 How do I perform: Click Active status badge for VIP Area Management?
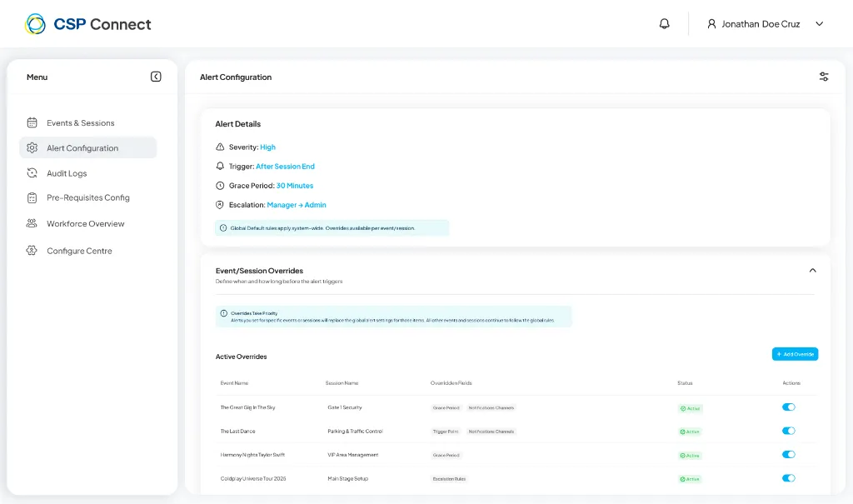(x=690, y=456)
